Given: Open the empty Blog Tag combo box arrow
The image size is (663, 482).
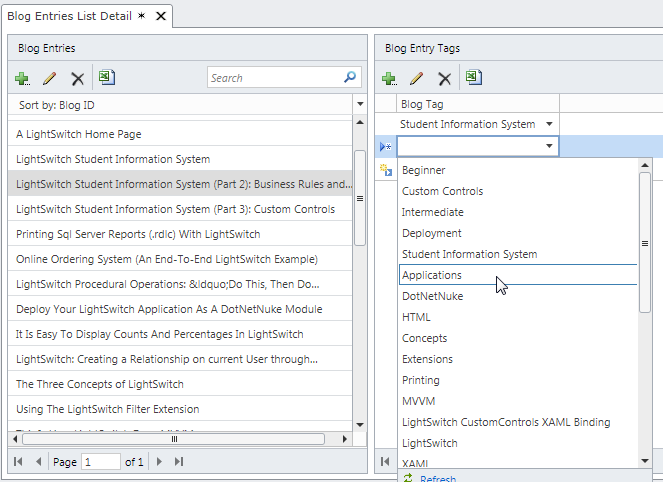Looking at the screenshot, I should tap(548, 146).
